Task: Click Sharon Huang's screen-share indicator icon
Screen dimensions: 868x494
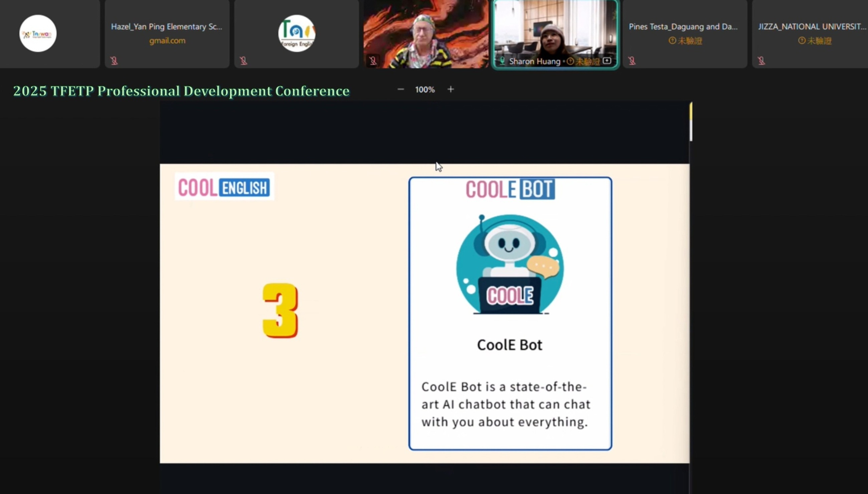Action: (607, 61)
